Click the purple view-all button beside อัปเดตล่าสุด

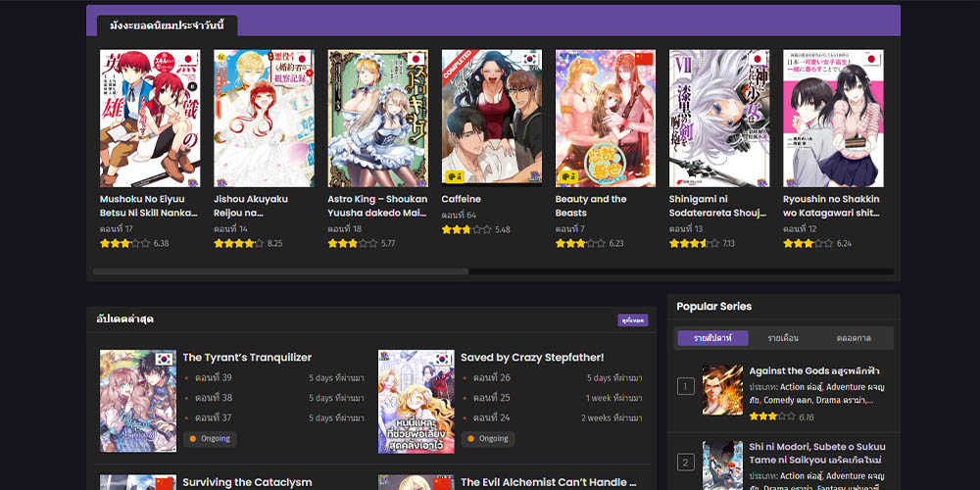(x=632, y=320)
